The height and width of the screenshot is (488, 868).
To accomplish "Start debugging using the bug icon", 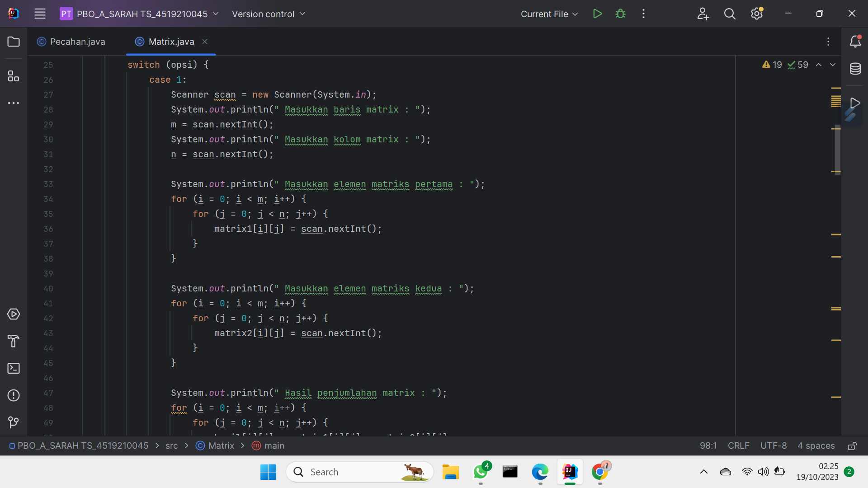I will [x=620, y=14].
